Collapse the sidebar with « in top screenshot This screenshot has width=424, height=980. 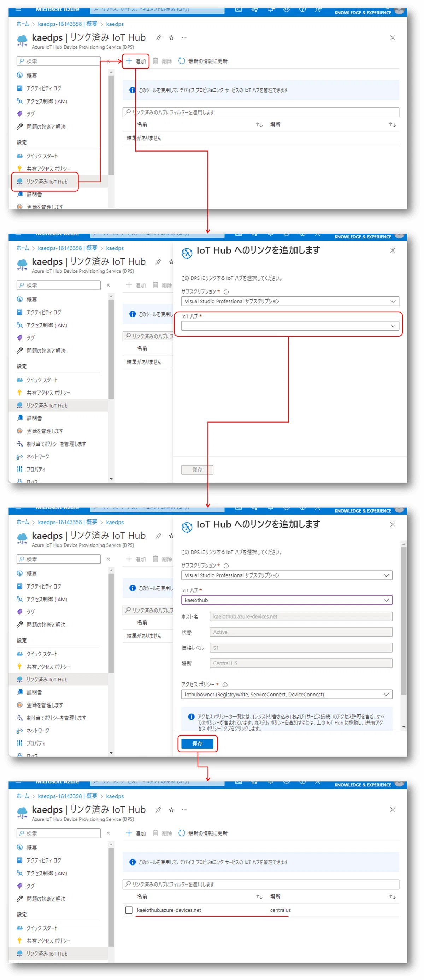point(108,61)
